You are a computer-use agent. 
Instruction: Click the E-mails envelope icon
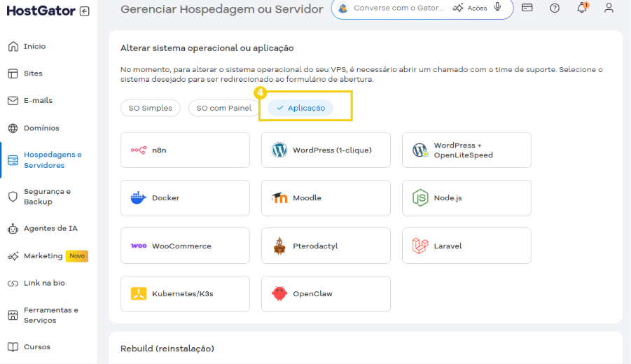[13, 101]
